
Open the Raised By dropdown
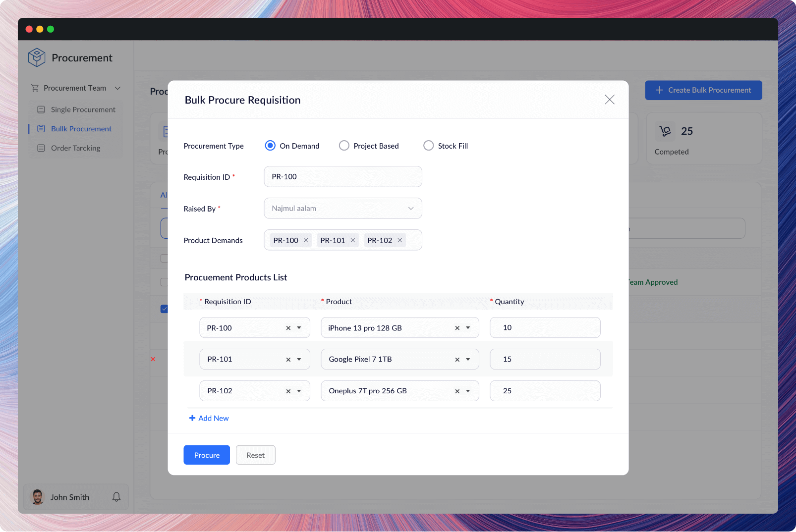click(411, 208)
